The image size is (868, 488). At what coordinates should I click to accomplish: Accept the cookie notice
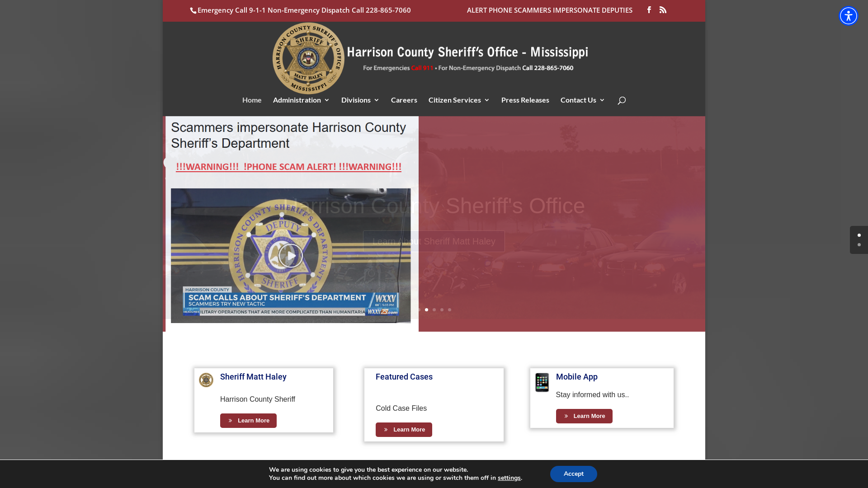[x=573, y=474]
